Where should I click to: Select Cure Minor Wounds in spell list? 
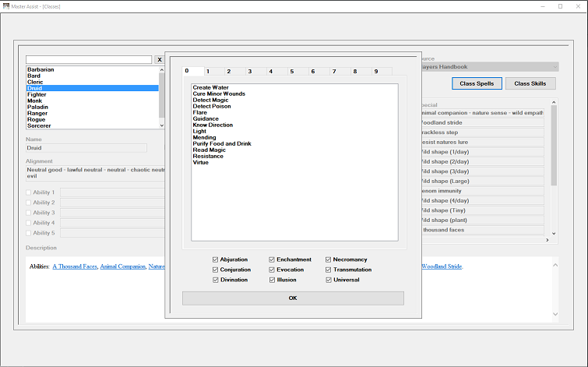[x=219, y=94]
